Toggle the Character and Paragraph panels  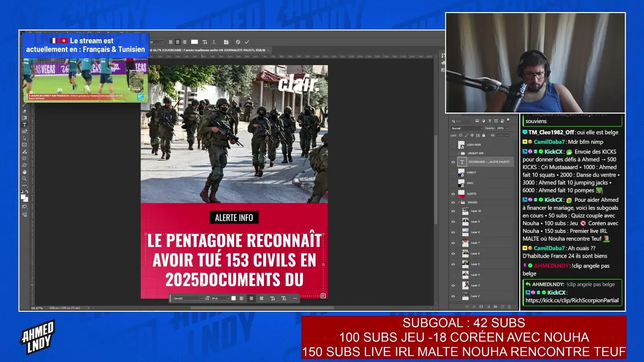point(226,42)
